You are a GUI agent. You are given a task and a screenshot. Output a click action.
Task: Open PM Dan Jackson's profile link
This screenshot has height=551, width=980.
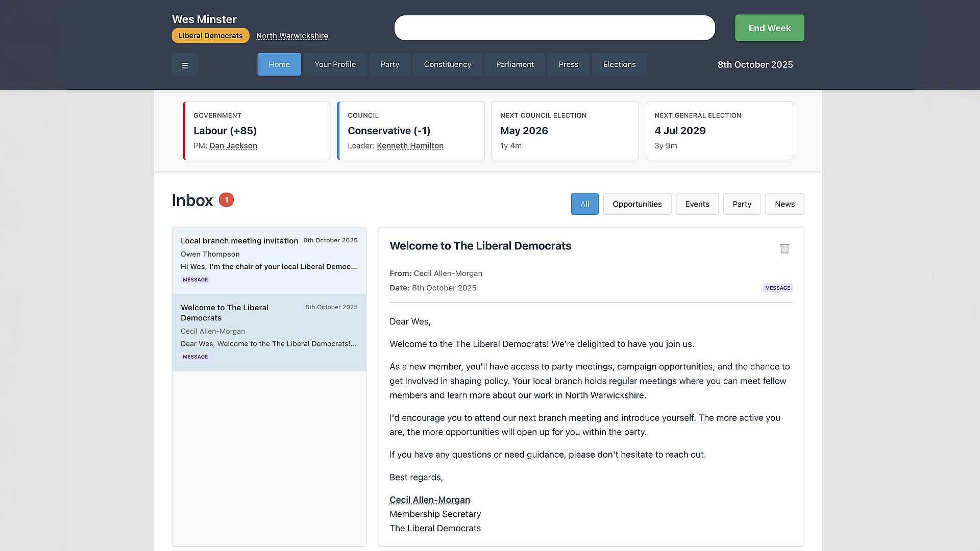click(x=233, y=146)
